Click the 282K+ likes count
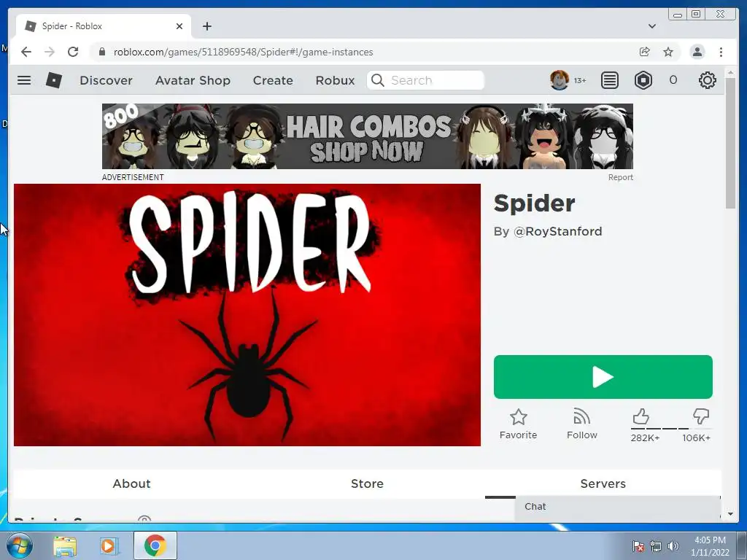The height and width of the screenshot is (560, 747). click(645, 437)
